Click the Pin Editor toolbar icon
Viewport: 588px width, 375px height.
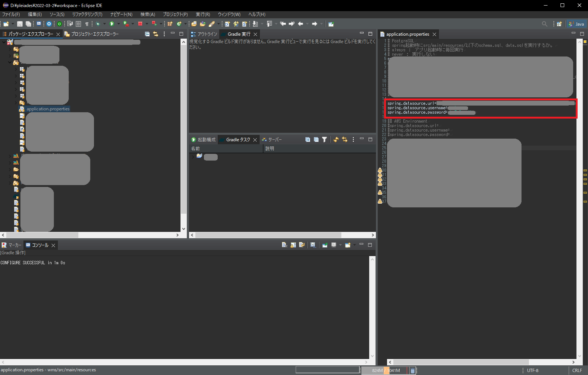coord(331,24)
